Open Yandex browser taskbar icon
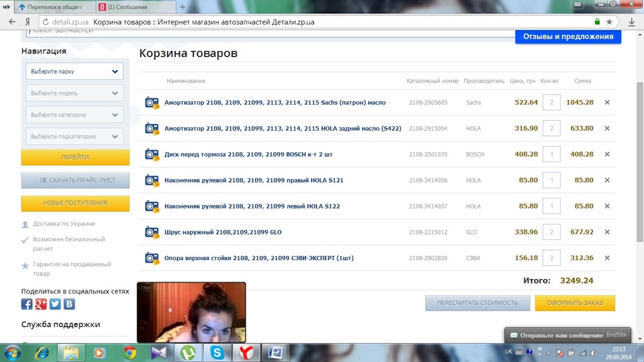The image size is (644, 362). [x=246, y=353]
